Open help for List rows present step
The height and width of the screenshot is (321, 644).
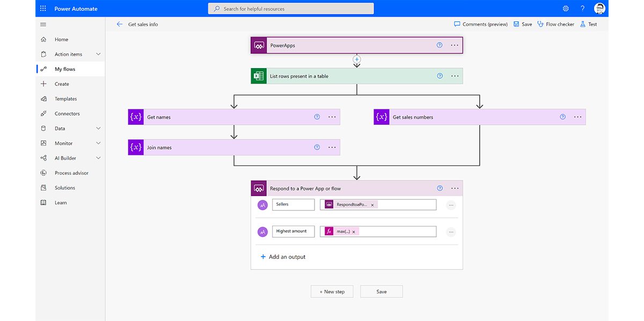440,76
